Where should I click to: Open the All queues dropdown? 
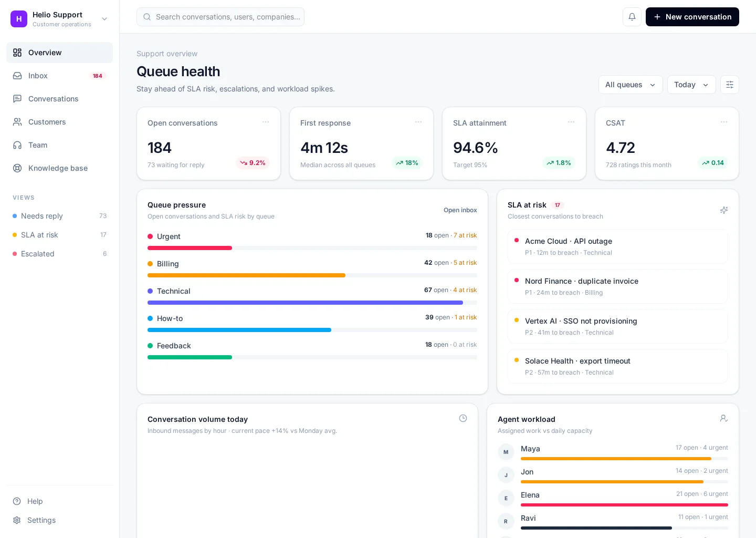(631, 85)
